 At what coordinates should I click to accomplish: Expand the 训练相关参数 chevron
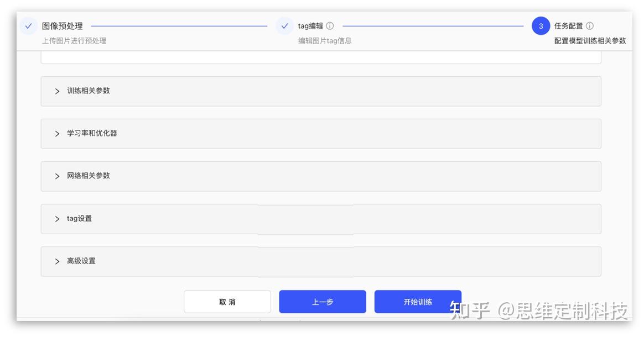(57, 91)
